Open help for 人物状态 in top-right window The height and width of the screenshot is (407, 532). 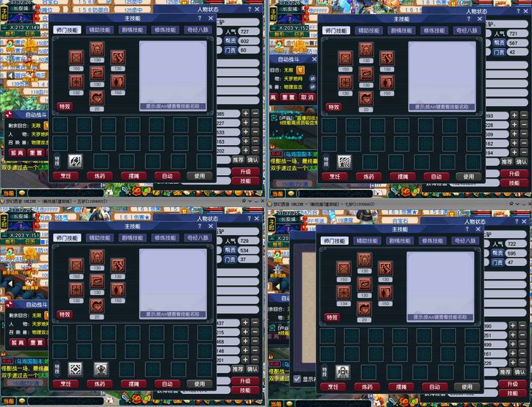(517, 11)
